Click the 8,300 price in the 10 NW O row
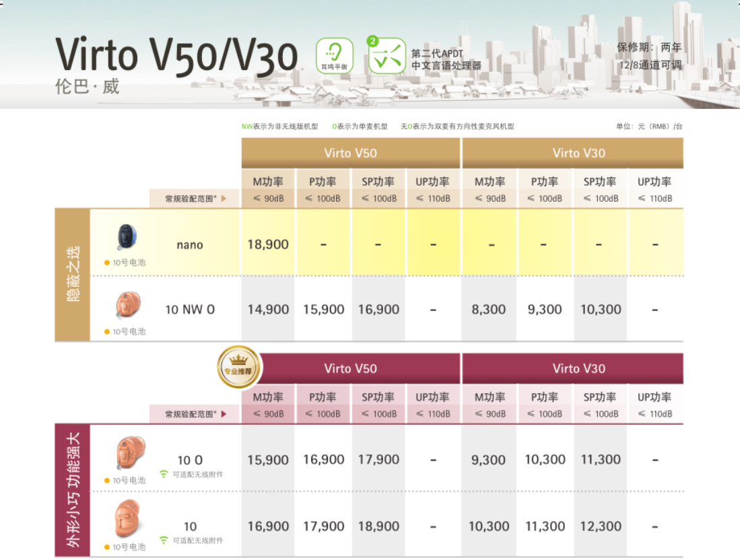 pos(488,310)
